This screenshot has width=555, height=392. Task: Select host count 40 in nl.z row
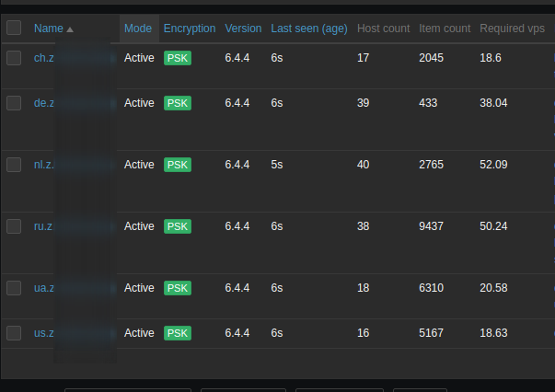[364, 165]
